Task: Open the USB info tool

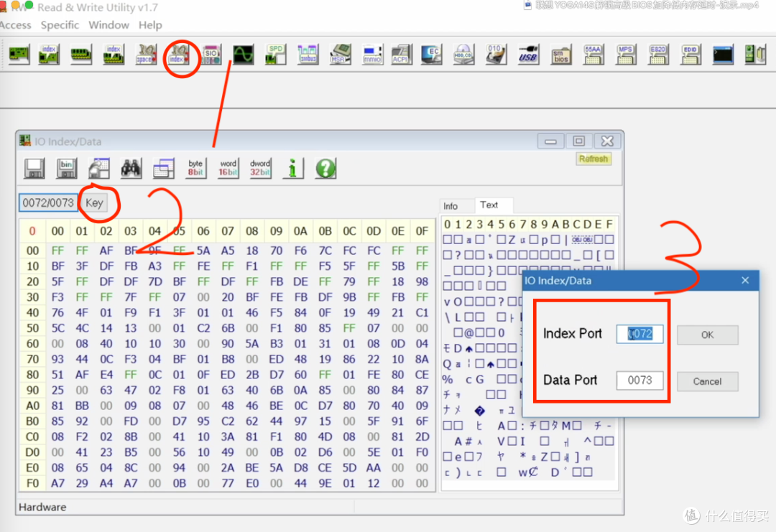Action: coord(528,55)
